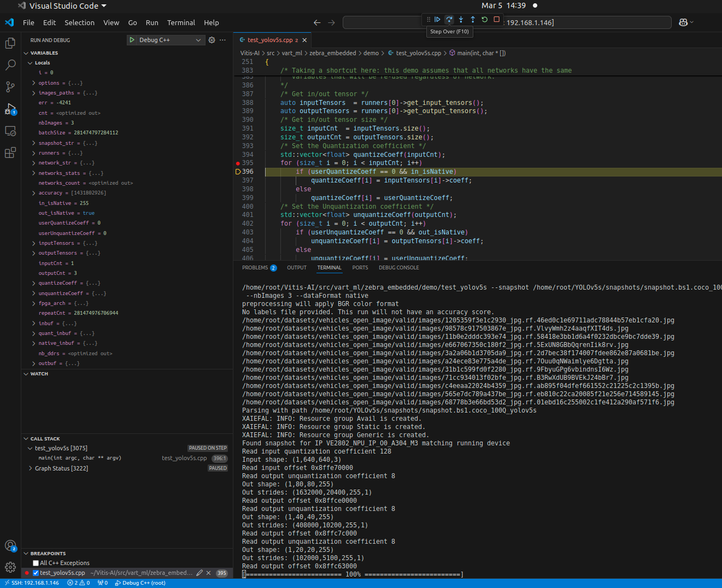This screenshot has width=722, height=588.
Task: Click the command center search field
Action: coord(383,22)
